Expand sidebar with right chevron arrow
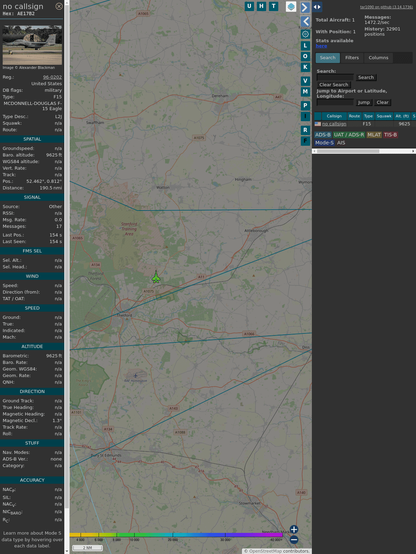 pyautogui.click(x=305, y=7)
